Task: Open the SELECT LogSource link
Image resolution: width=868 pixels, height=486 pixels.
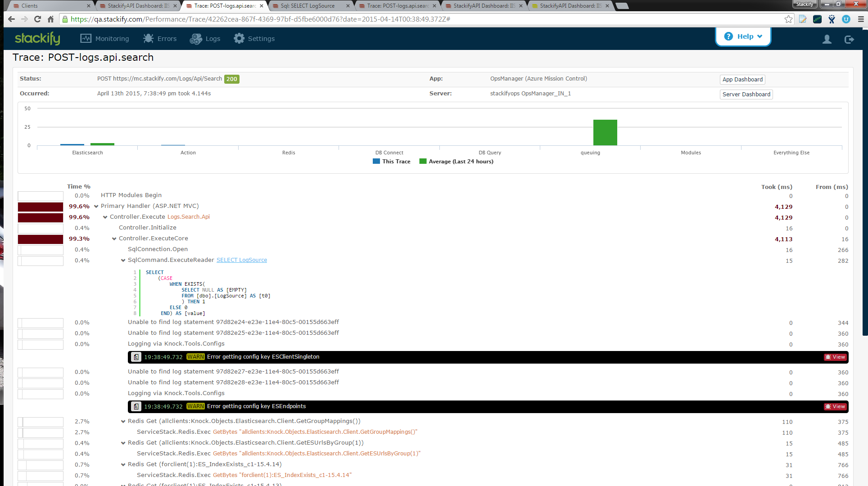Action: (x=241, y=260)
